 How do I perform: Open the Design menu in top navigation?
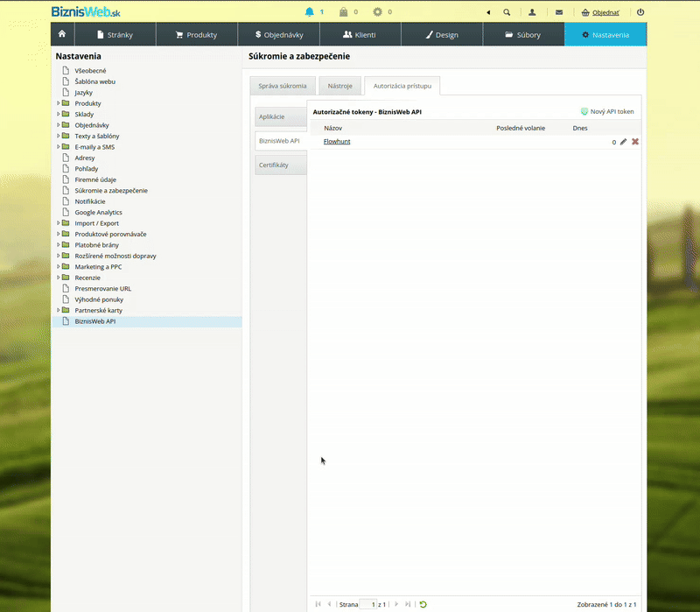pos(442,34)
